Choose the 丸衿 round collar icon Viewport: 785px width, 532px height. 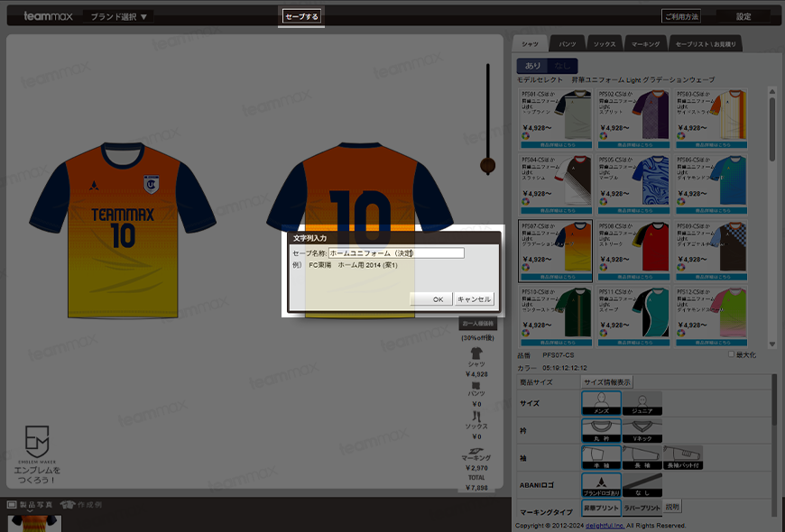point(601,431)
